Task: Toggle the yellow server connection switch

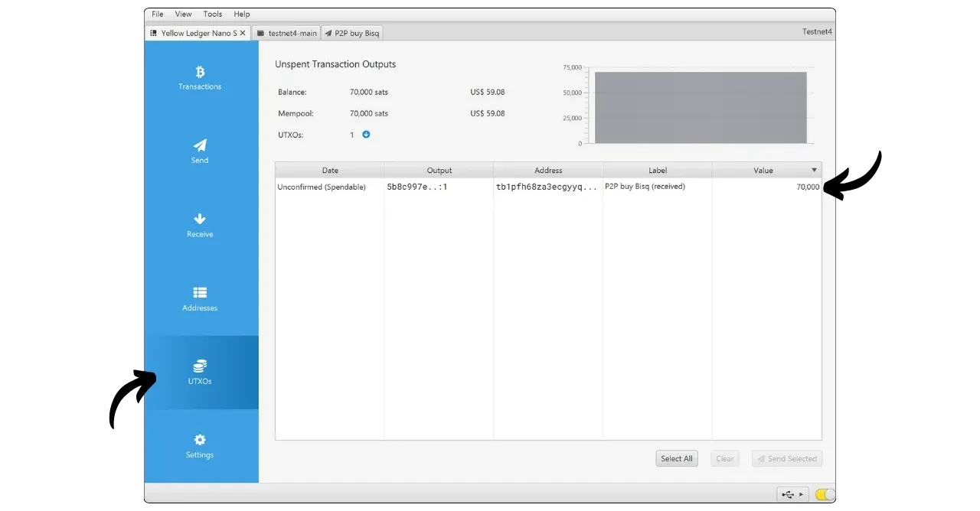Action: (x=825, y=495)
